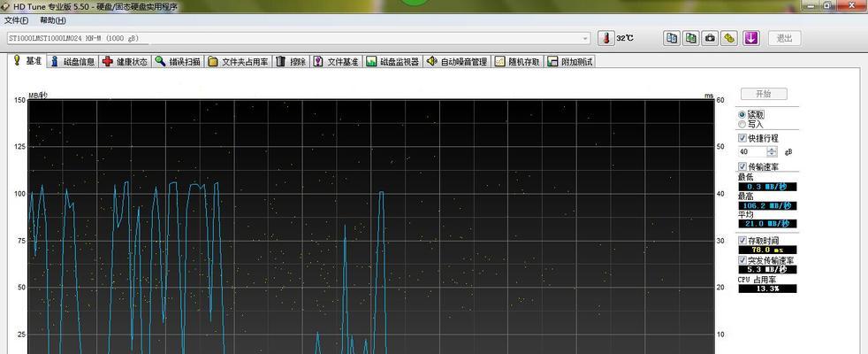
Task: Click the trash icon of 擦除
Action: (x=281, y=61)
